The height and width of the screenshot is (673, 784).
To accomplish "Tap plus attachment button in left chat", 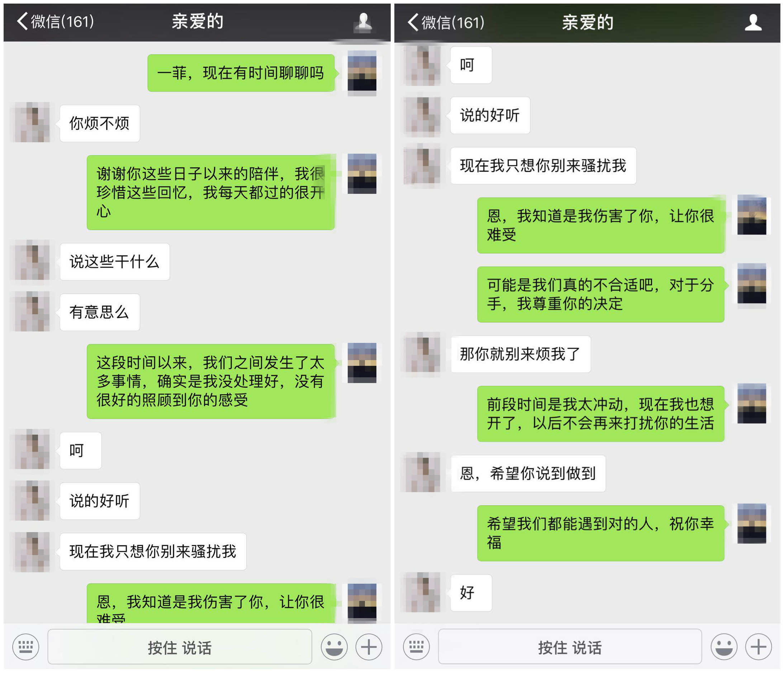I will tap(369, 646).
